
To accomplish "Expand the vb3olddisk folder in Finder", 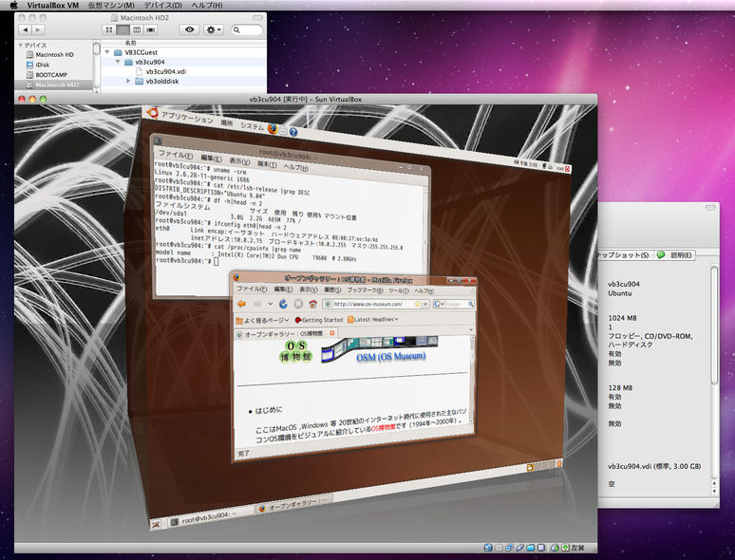I will click(x=128, y=81).
